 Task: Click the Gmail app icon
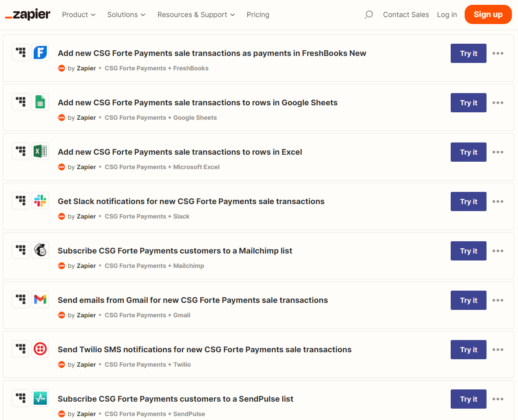(x=40, y=299)
